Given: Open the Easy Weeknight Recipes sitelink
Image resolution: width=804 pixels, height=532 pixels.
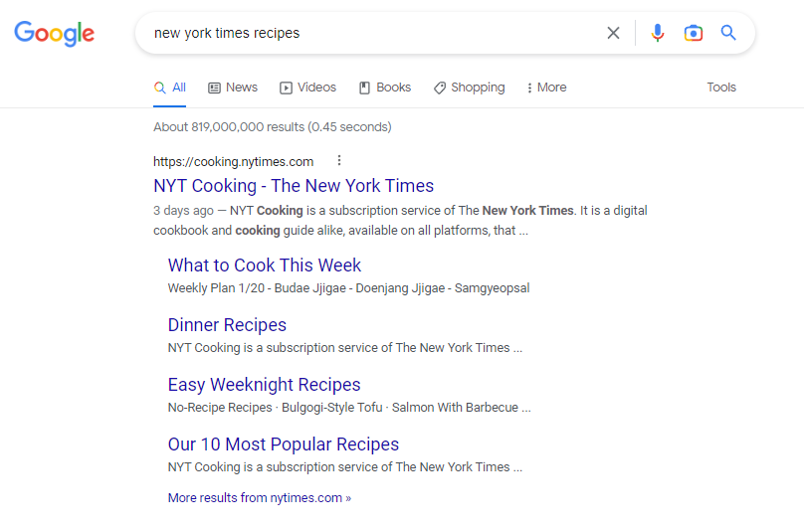Looking at the screenshot, I should click(x=264, y=385).
